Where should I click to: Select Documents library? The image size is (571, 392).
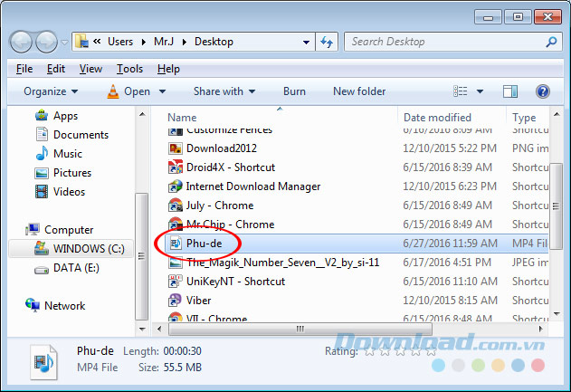point(71,134)
